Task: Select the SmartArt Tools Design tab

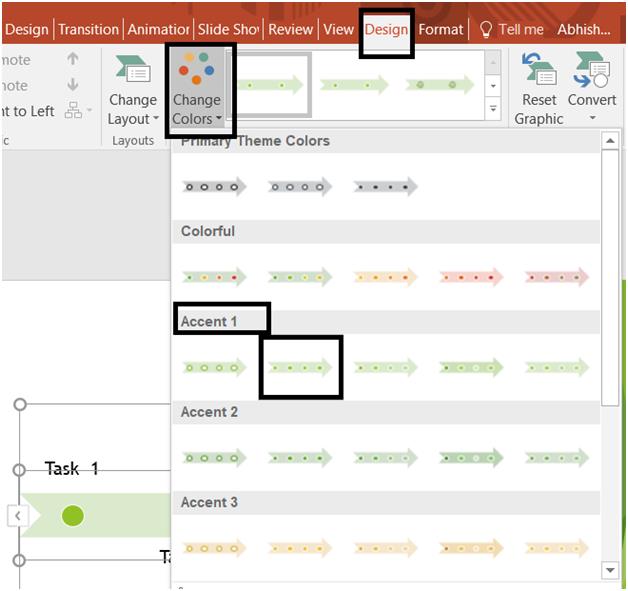Action: pos(386,29)
